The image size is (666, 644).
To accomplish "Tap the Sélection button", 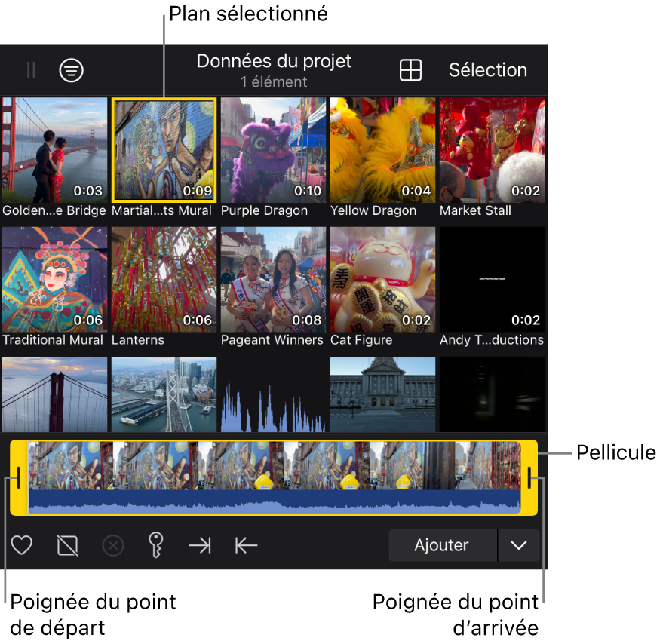I will [487, 70].
